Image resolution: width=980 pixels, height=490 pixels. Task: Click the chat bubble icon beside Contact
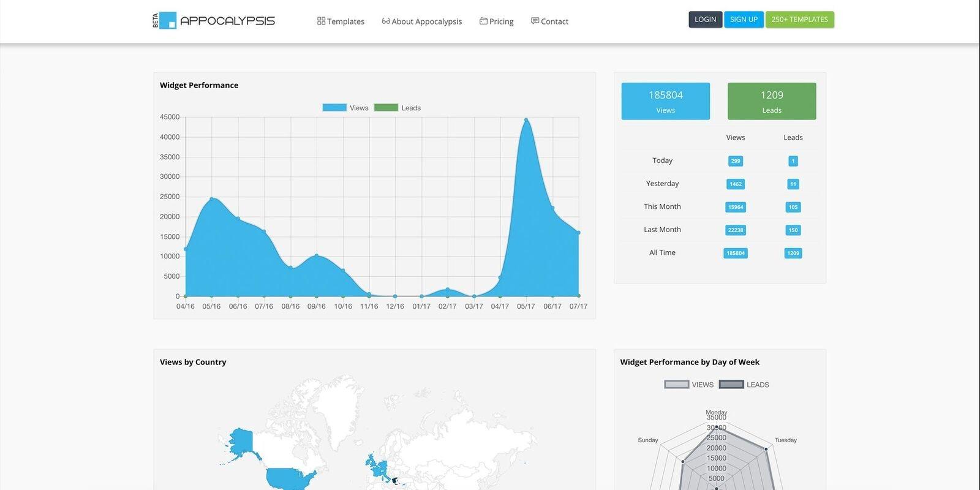tap(535, 21)
